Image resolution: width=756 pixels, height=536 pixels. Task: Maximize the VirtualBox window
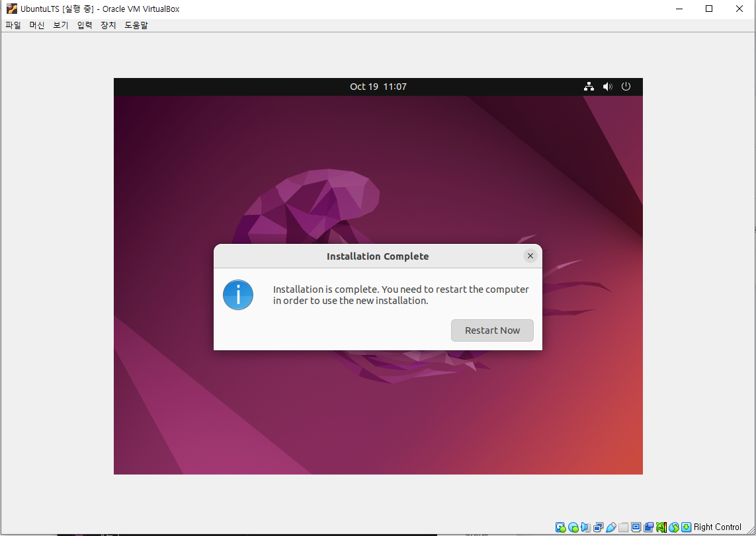(x=709, y=9)
